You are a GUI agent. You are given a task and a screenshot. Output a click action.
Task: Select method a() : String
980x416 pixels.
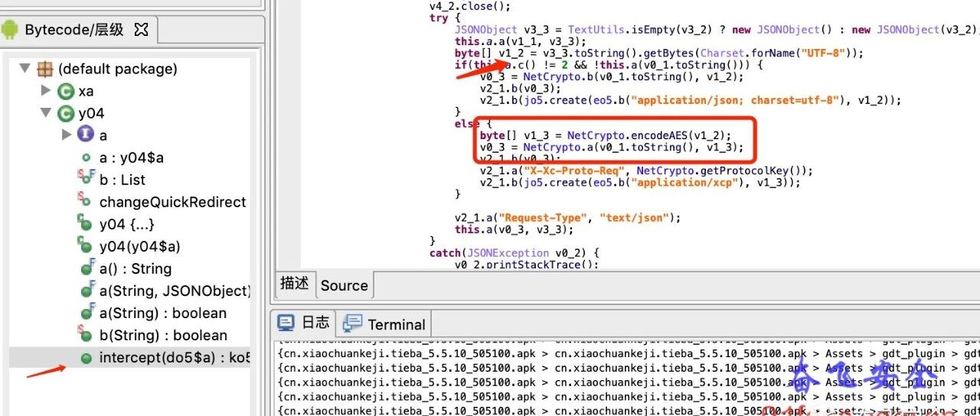click(136, 268)
